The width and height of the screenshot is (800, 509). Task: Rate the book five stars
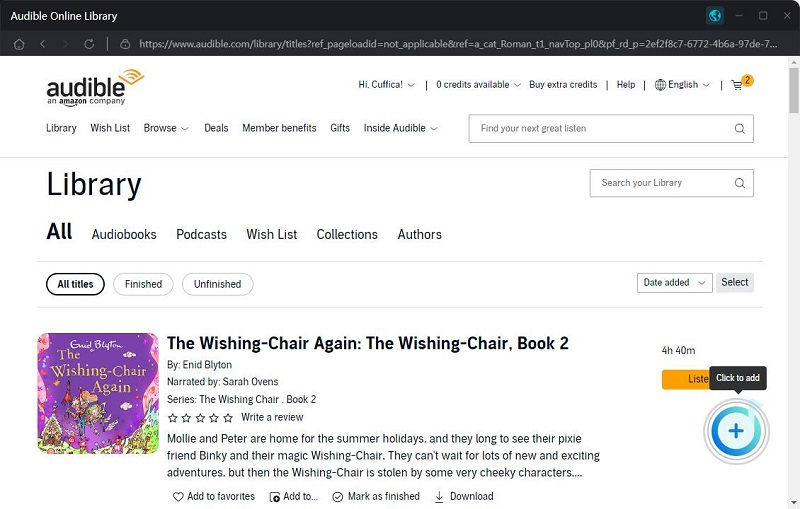228,418
